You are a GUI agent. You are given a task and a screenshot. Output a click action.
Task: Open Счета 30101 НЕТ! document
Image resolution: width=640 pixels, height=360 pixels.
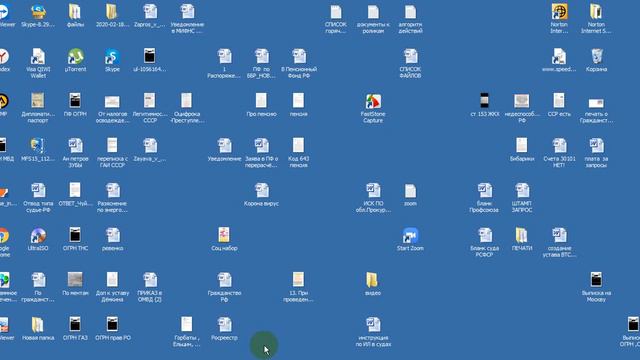(559, 147)
